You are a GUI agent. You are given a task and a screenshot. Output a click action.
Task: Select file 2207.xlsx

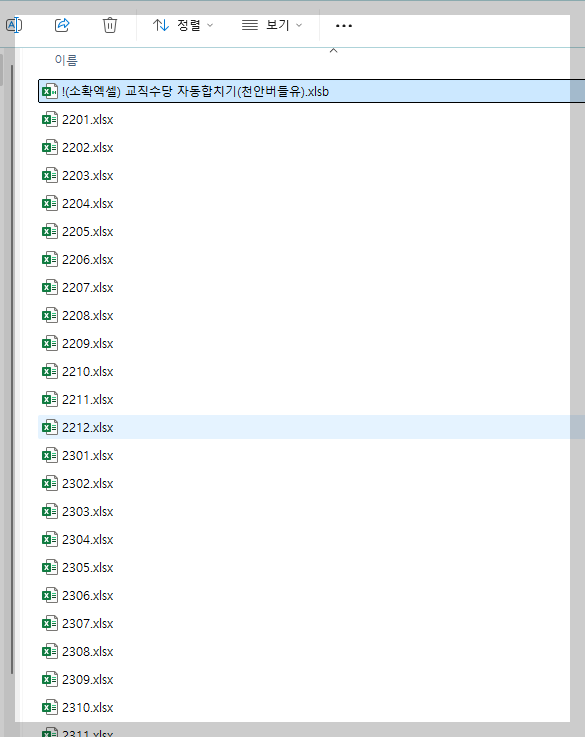coord(87,288)
